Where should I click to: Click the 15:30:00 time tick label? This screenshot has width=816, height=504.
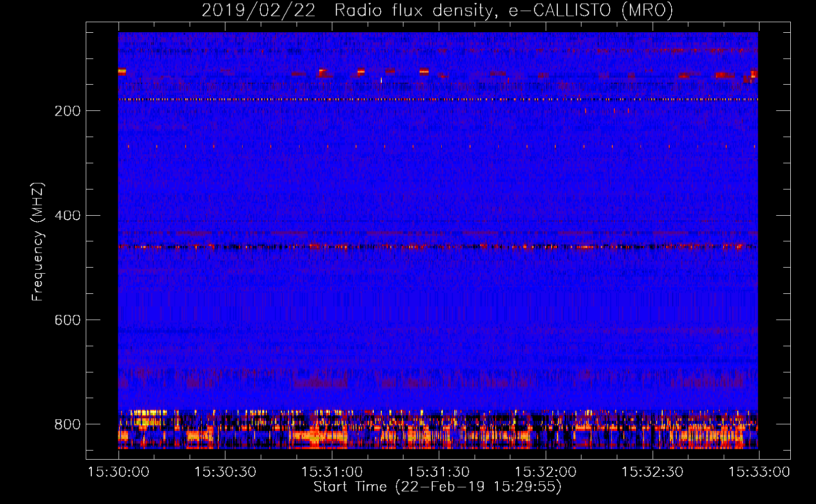(119, 472)
